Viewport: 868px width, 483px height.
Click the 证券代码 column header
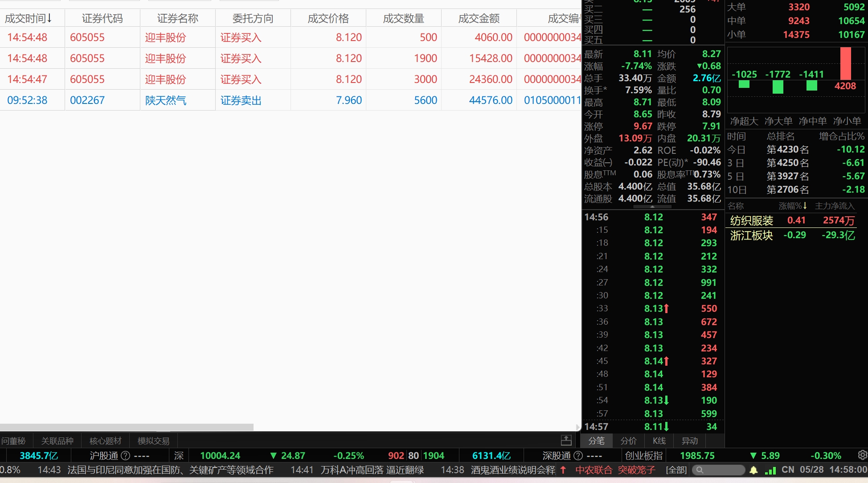[102, 18]
